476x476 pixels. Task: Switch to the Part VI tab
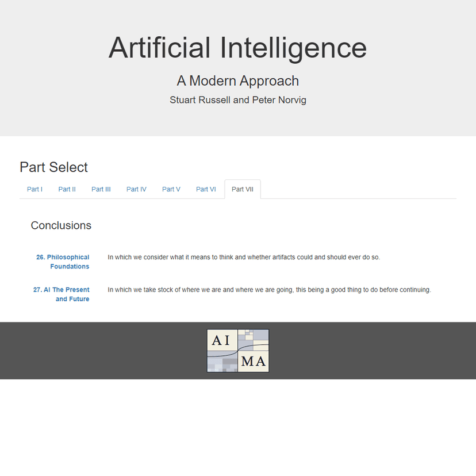click(205, 189)
